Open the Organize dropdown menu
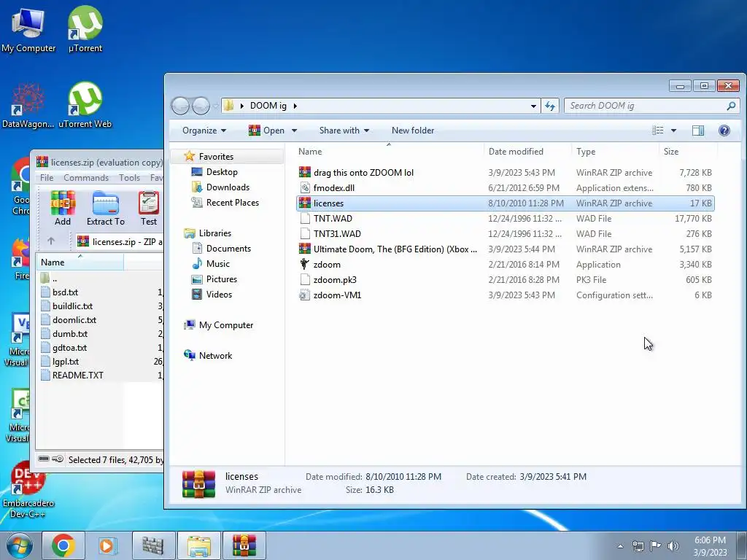This screenshot has width=747, height=560. 204,131
